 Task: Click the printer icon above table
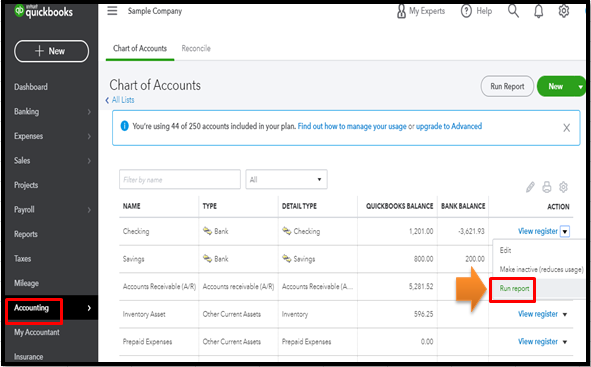click(x=547, y=187)
